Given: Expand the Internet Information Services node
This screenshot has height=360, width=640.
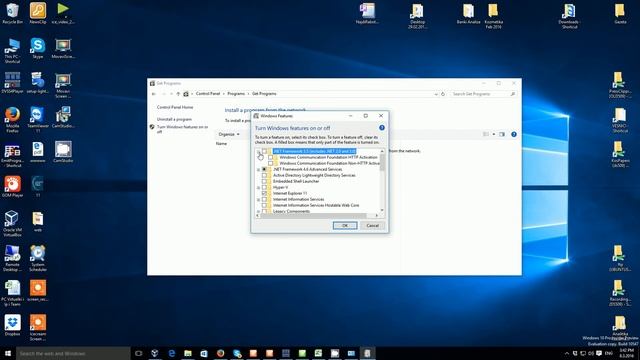Looking at the screenshot, I should click(258, 200).
